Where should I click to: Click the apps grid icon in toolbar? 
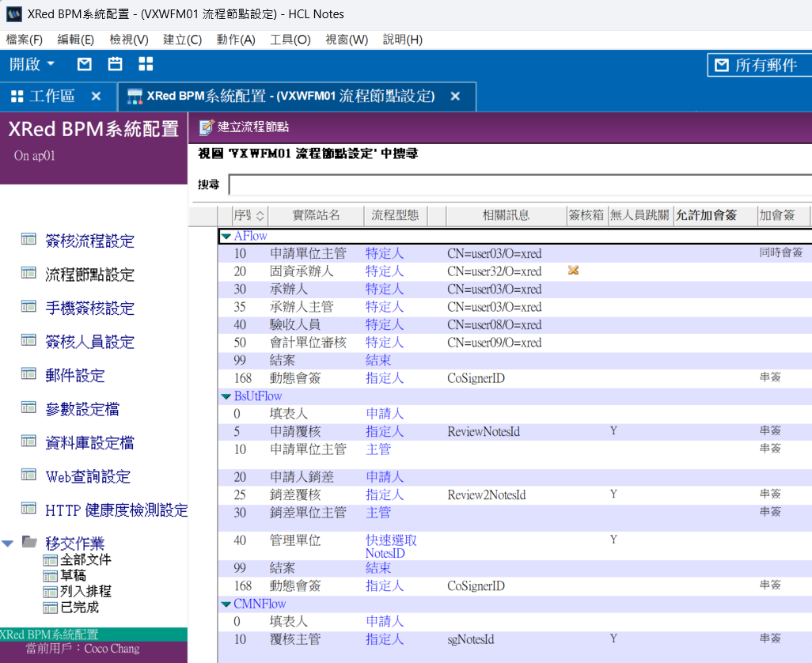tap(146, 64)
